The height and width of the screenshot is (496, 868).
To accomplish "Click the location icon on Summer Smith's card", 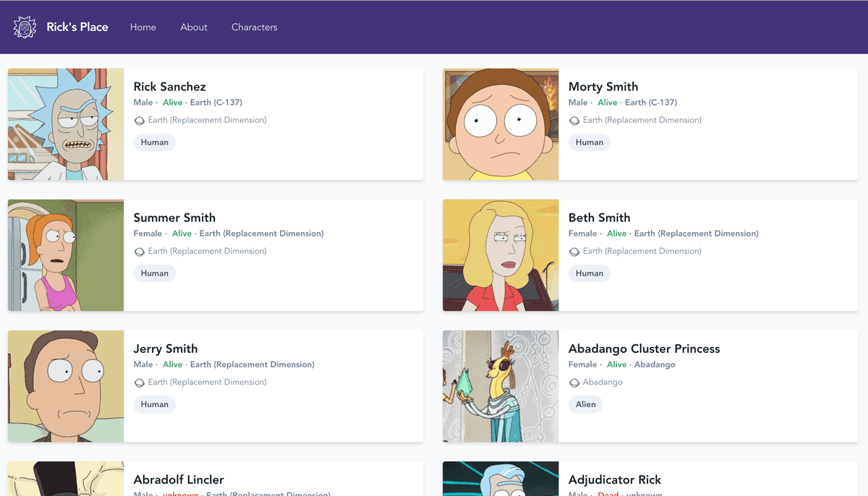I will 139,251.
